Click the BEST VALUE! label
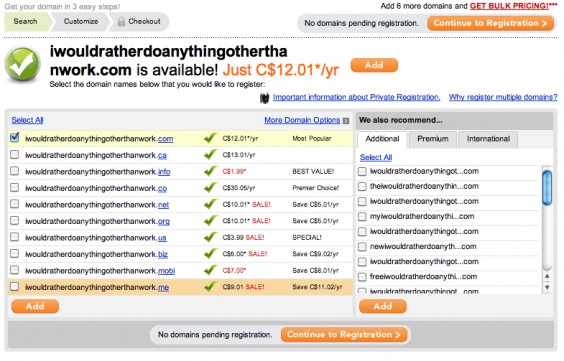This screenshot has height=361, width=564. (x=313, y=172)
